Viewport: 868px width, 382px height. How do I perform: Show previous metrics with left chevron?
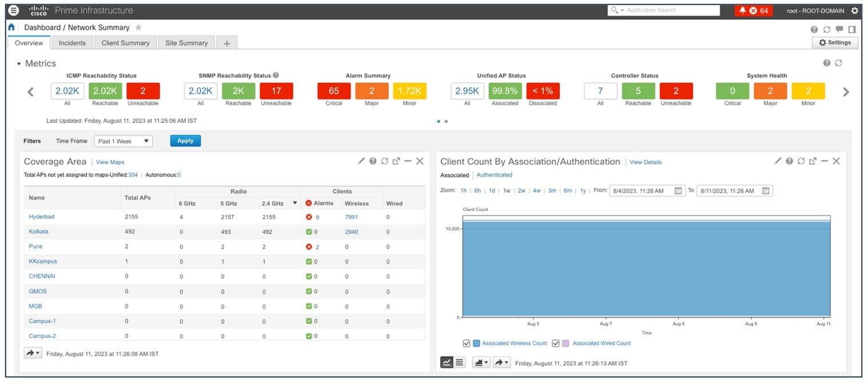(31, 91)
